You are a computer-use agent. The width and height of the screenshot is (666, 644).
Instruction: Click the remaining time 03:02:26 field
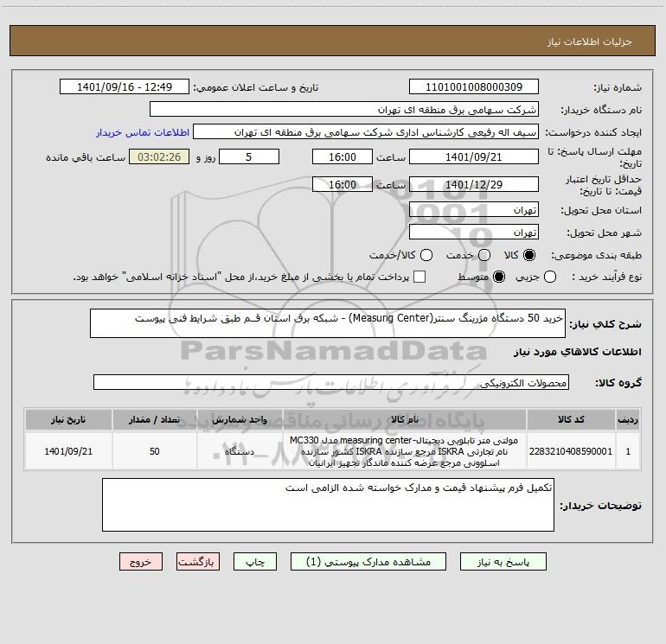click(159, 156)
